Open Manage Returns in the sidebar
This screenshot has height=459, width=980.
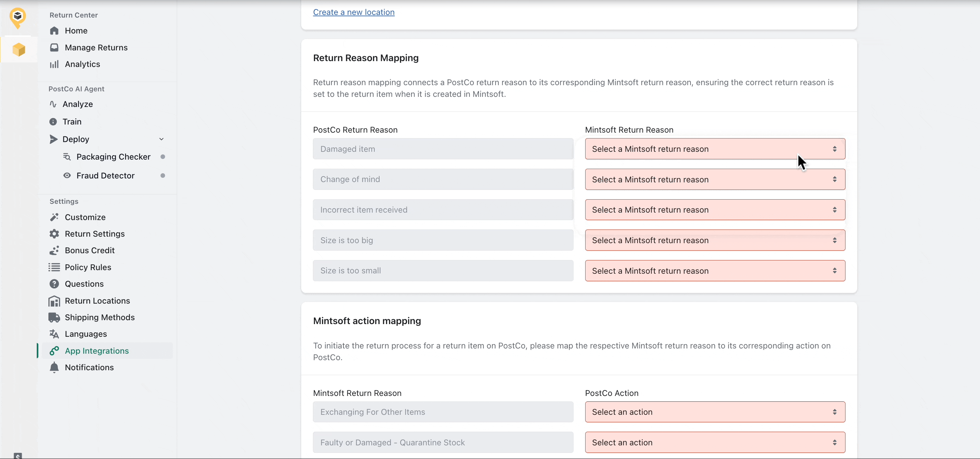[96, 47]
